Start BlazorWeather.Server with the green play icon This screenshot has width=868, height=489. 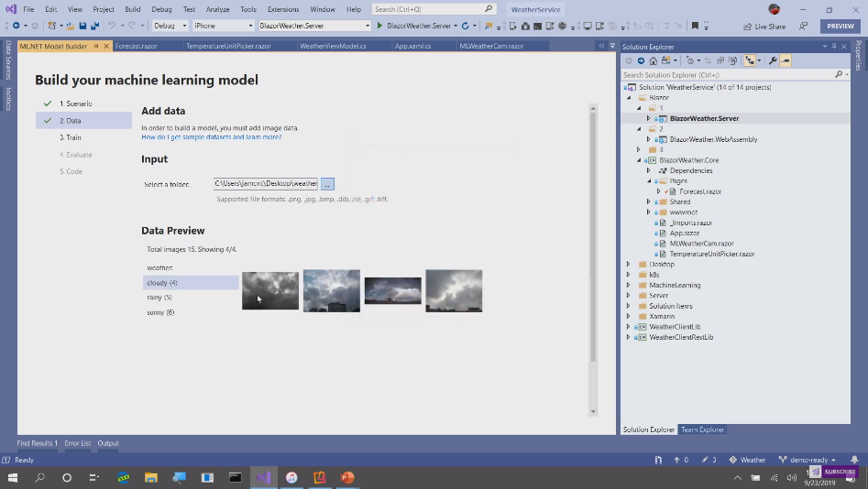381,26
